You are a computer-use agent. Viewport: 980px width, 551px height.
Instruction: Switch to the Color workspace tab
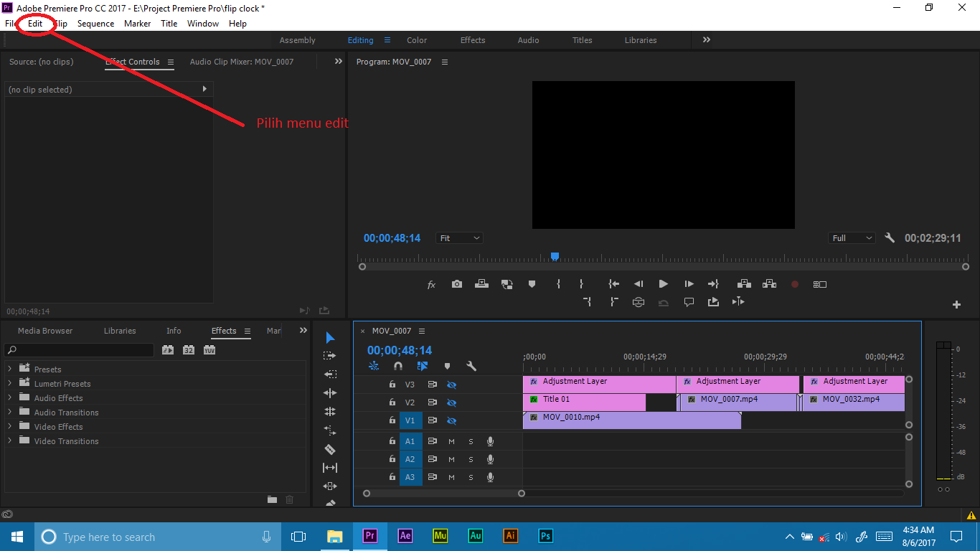(x=417, y=40)
